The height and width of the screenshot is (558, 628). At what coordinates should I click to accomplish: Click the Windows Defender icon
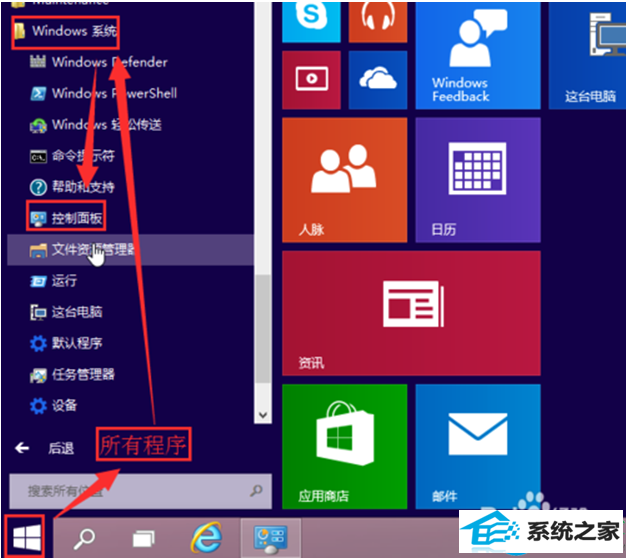point(38,62)
